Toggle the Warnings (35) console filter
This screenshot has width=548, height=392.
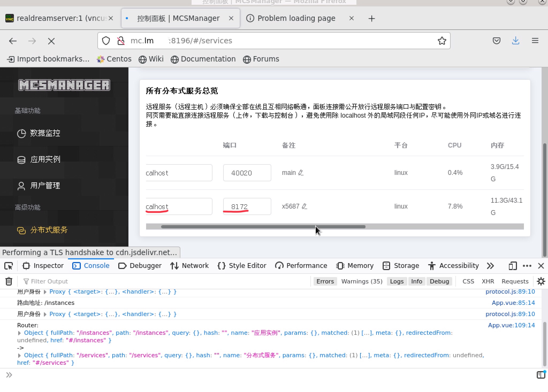361,281
